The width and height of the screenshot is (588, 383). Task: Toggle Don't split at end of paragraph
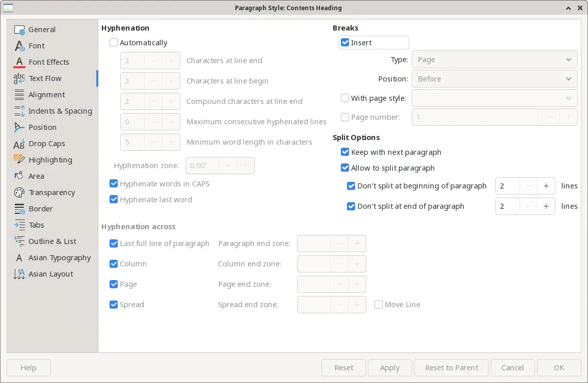point(351,206)
